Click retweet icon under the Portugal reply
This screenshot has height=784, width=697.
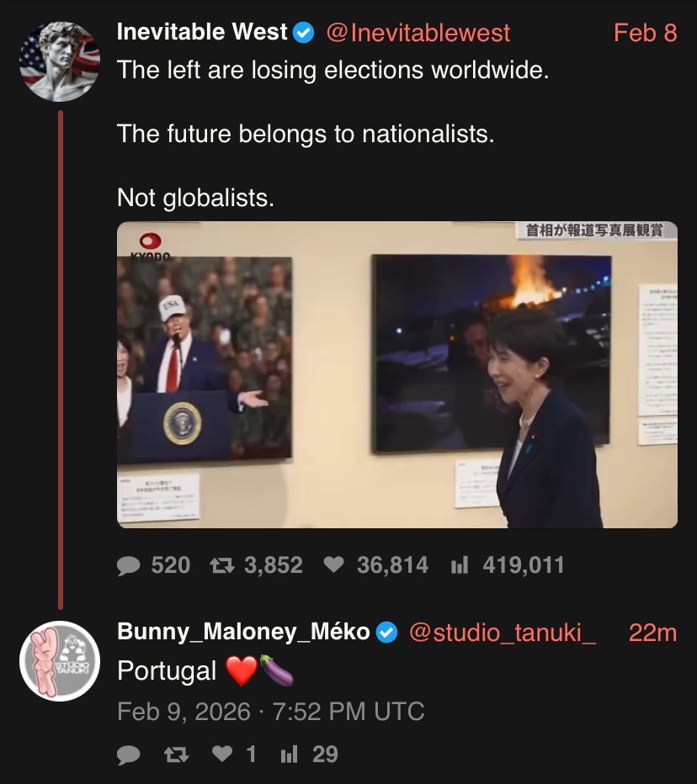[176, 755]
